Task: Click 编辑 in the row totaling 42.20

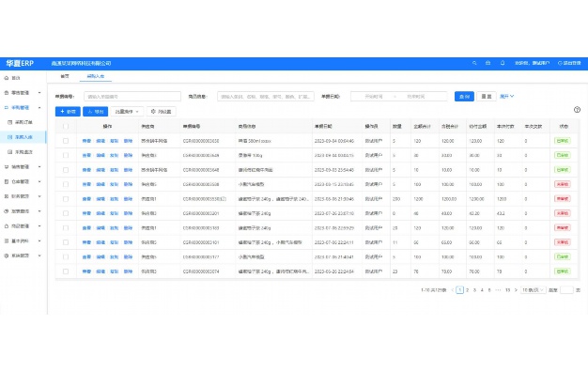Action: tap(101, 213)
